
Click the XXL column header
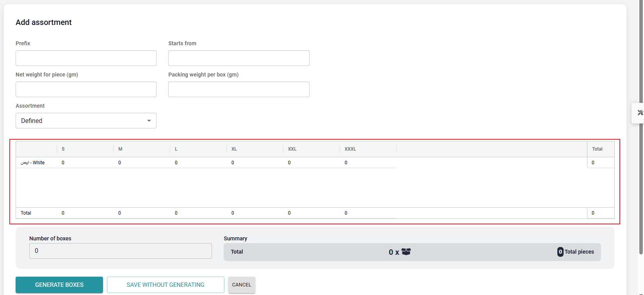(311, 149)
